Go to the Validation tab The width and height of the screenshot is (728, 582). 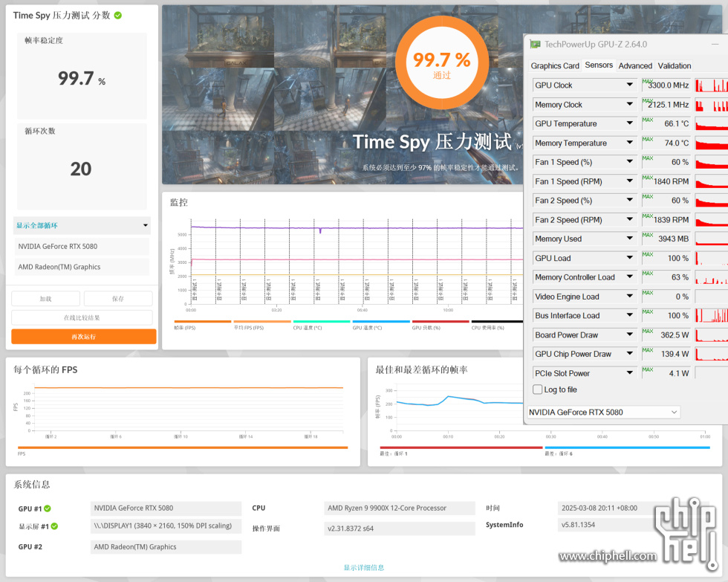[x=675, y=65]
